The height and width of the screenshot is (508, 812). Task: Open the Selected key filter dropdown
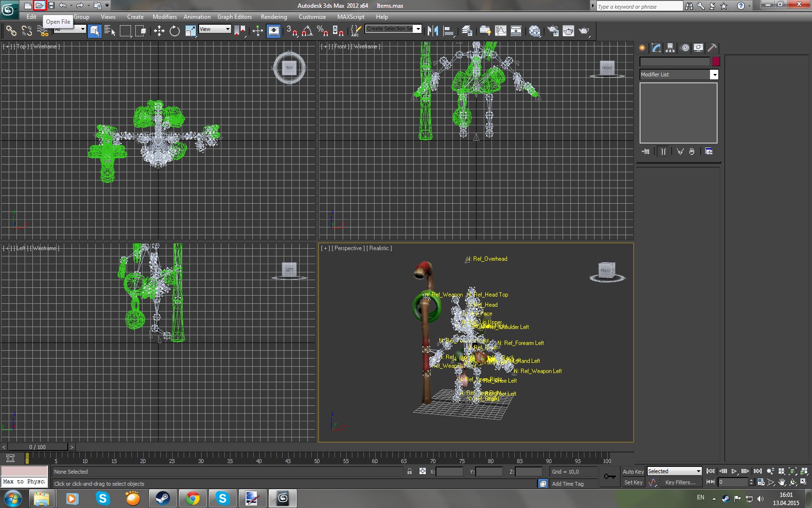tap(674, 471)
